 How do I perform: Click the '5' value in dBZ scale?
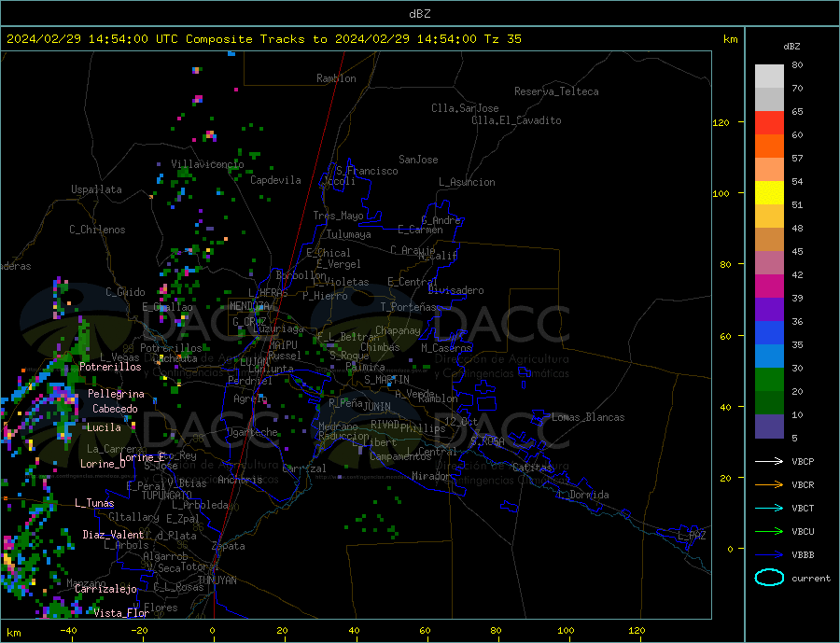(x=794, y=438)
